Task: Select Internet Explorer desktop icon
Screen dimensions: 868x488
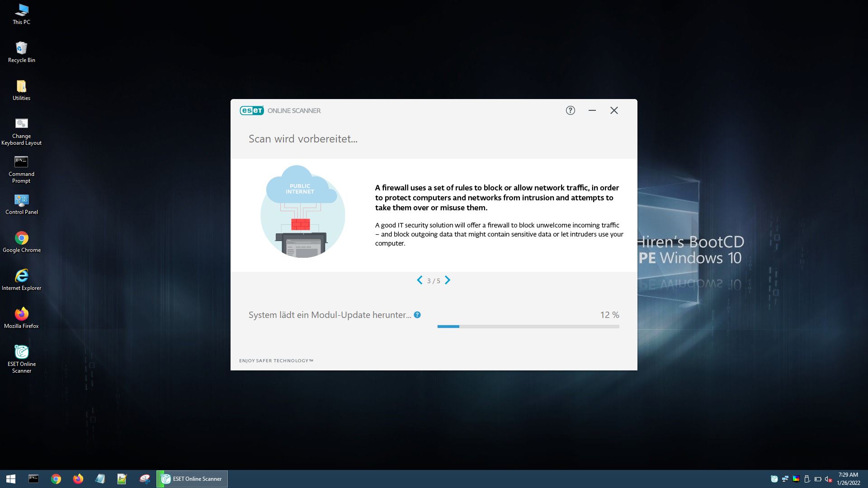Action: [21, 280]
